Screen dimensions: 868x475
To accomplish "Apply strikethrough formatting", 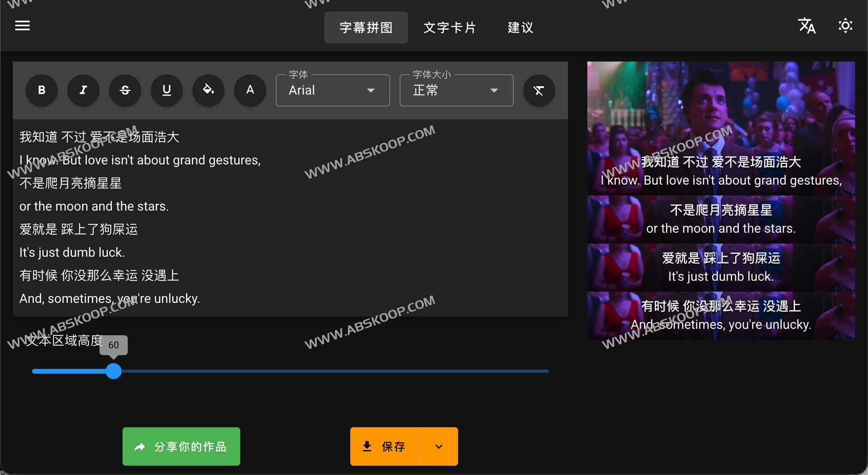I will click(125, 90).
